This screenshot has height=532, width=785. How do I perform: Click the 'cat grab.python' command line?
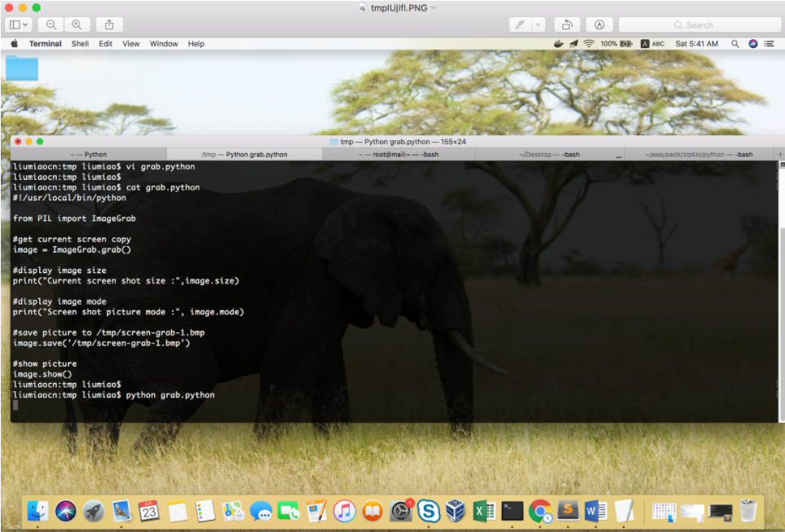(x=106, y=187)
